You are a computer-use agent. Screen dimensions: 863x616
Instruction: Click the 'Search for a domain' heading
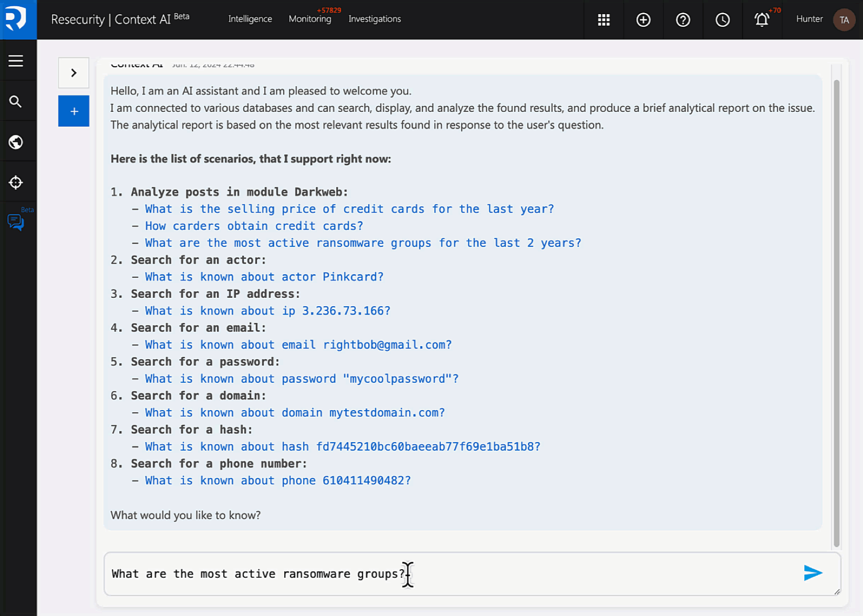point(199,395)
